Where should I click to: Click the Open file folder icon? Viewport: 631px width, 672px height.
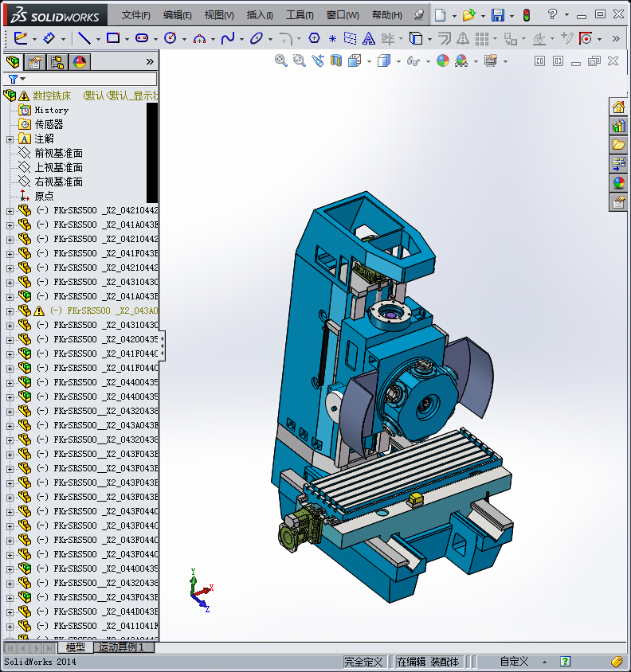[x=468, y=15]
